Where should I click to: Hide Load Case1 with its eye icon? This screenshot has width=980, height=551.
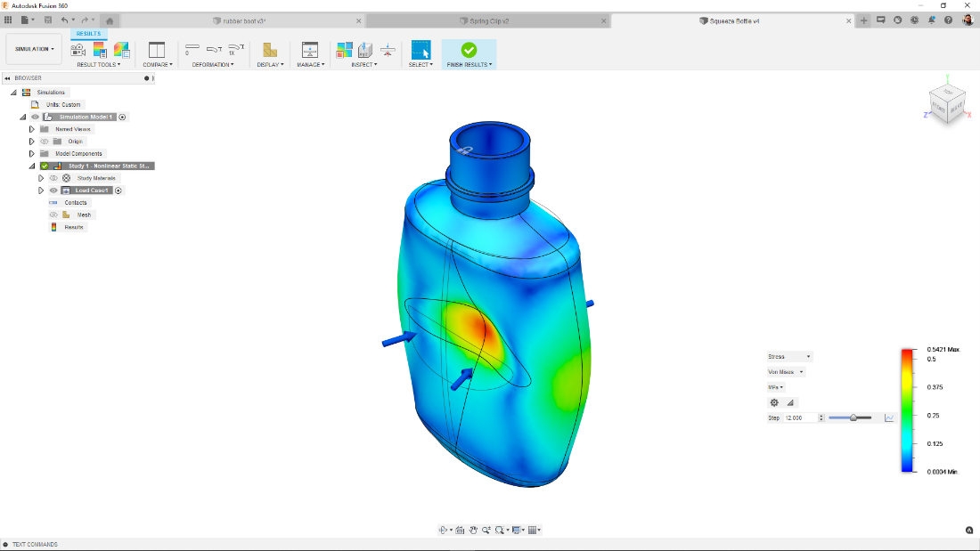tap(53, 190)
